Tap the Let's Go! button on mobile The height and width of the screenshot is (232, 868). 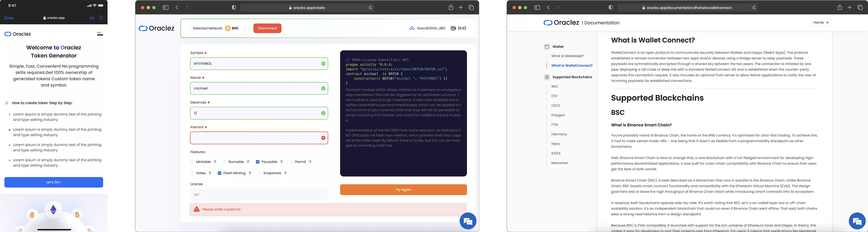pyautogui.click(x=54, y=182)
